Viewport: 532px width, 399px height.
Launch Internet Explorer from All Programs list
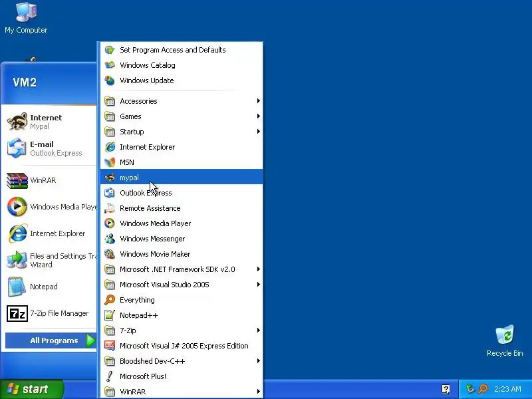182,147
